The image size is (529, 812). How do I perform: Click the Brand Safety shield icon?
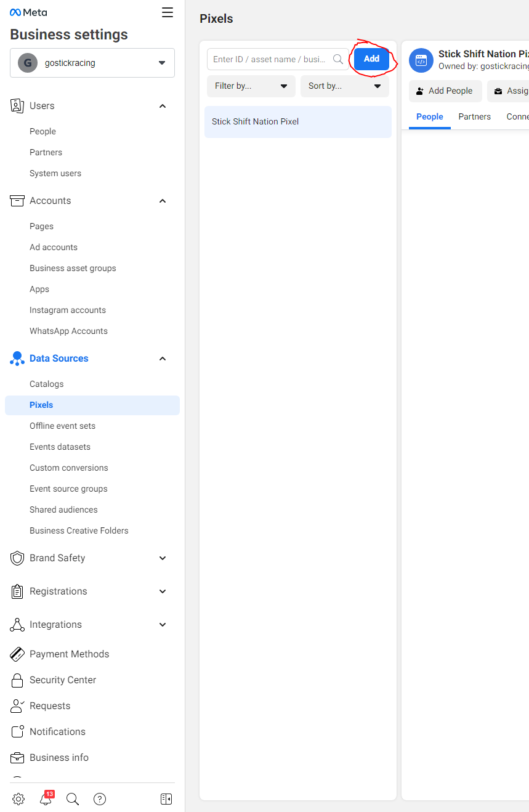17,558
